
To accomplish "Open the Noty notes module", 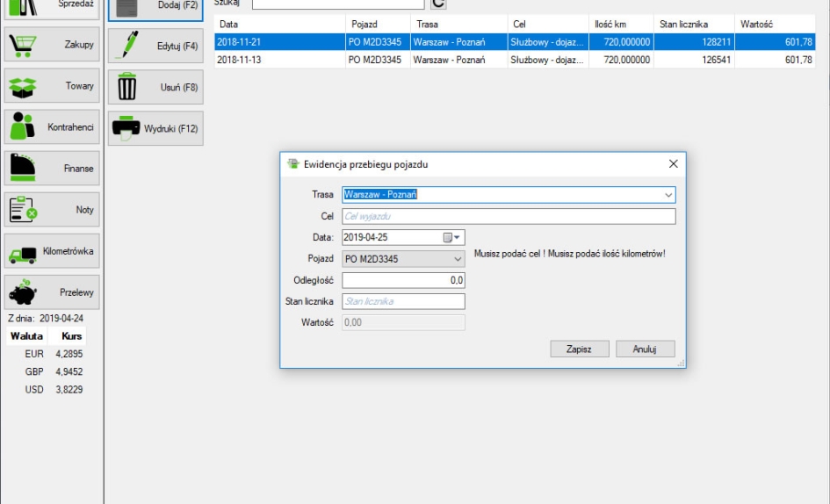I will click(51, 210).
